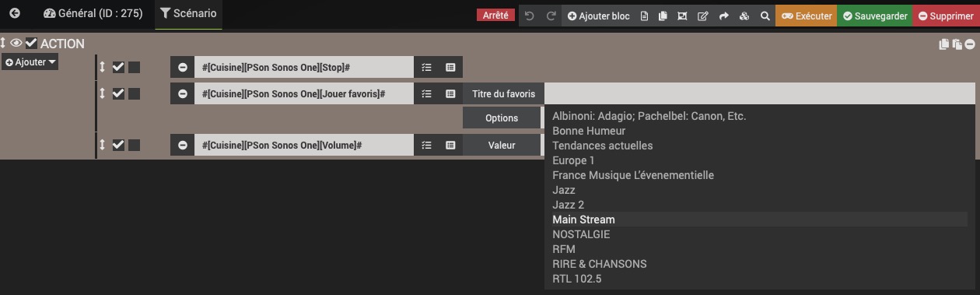Image resolution: width=980 pixels, height=295 pixels.
Task: Choose Bonne Humeur favorite
Action: coord(759,131)
